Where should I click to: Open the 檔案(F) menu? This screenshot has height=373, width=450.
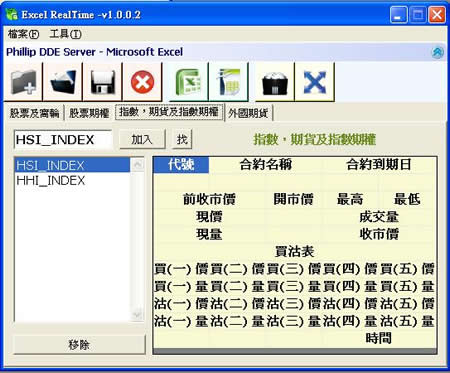tap(23, 34)
